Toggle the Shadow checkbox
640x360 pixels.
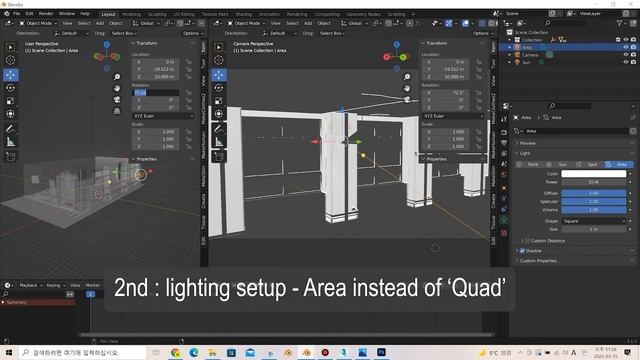point(522,251)
